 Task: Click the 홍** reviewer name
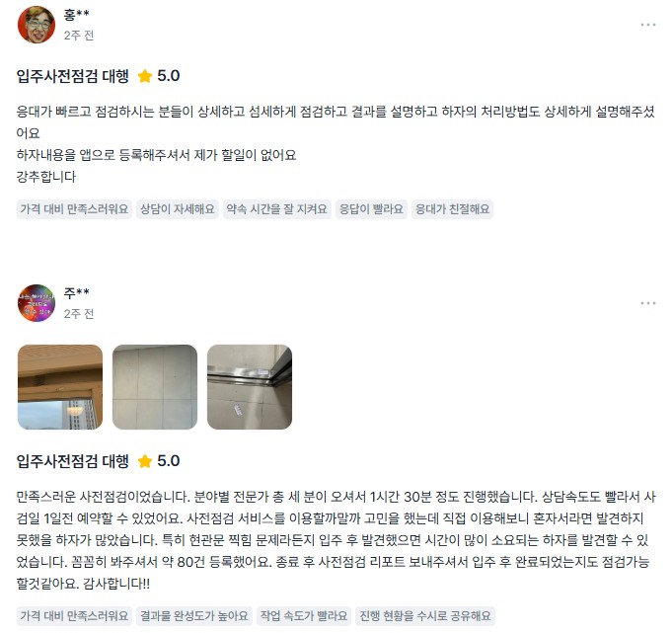[76, 15]
